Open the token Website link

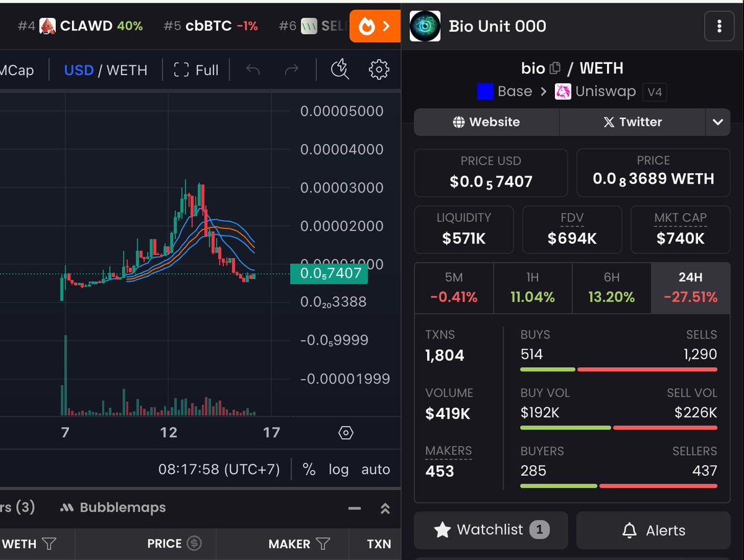point(487,122)
